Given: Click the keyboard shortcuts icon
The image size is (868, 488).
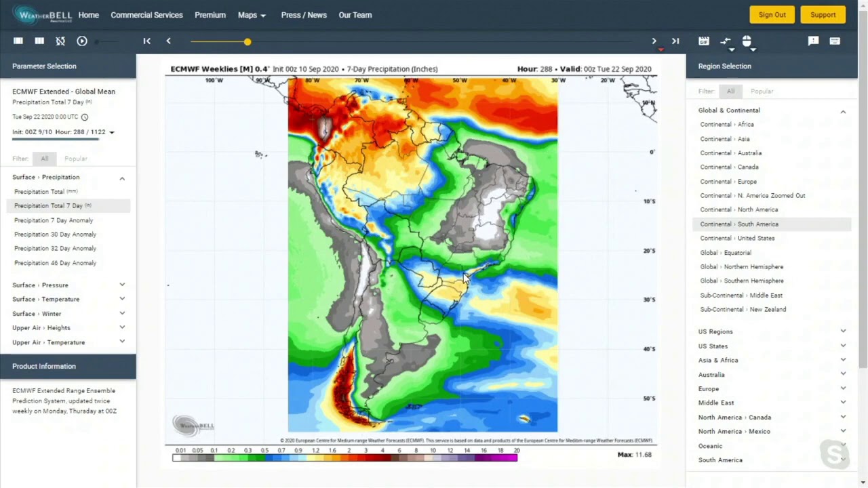Looking at the screenshot, I should 835,41.
